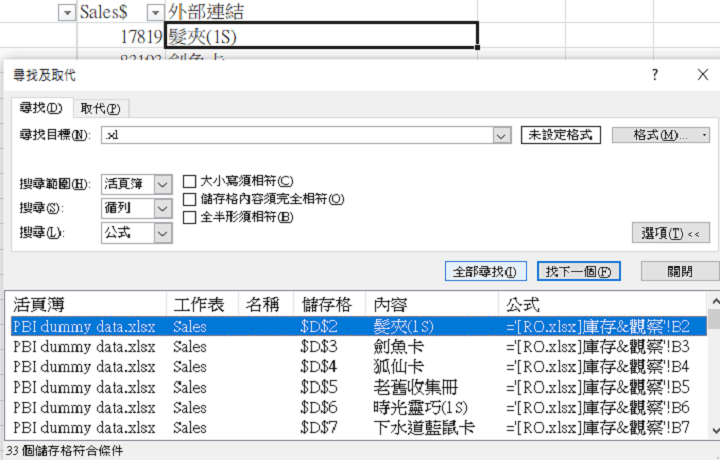Switch to the 取代 tab
Screen dimensions: 720x460
(x=100, y=109)
